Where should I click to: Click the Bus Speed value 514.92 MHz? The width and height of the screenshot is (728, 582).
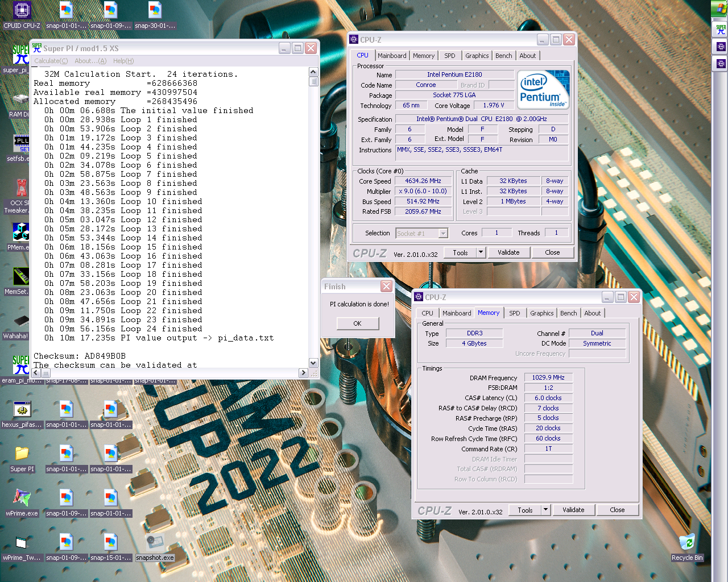click(x=423, y=202)
